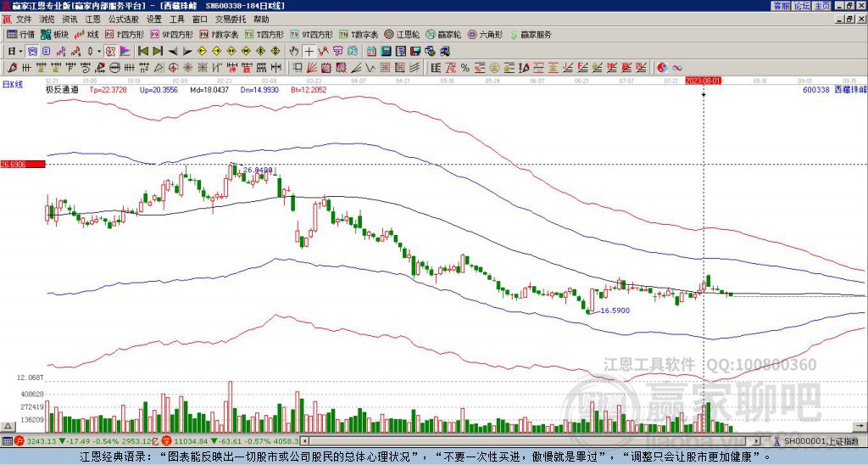Screen dimensions: 868x465
Task: Launch the 赢家轮 wheel tool
Action: click(x=443, y=34)
